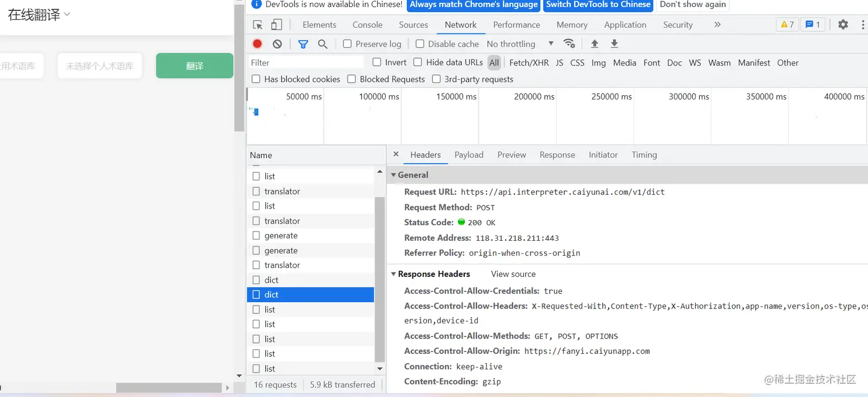Filter requests by WS type

pos(695,63)
